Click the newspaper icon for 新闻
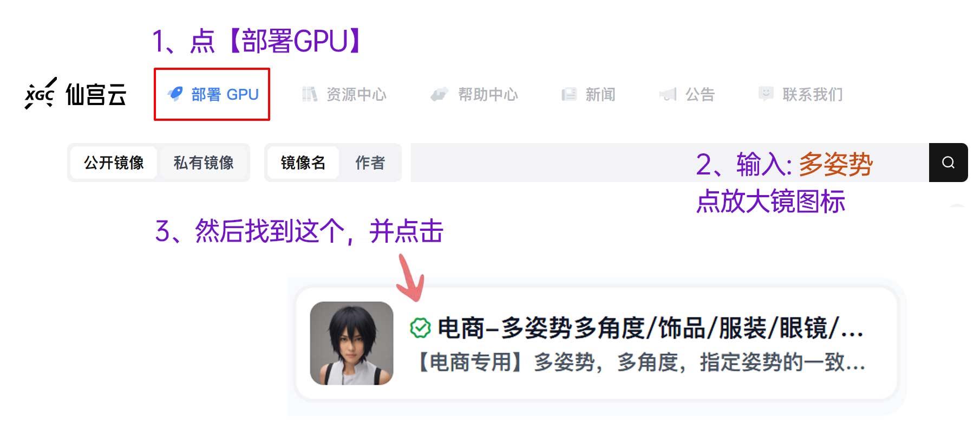980x434 pixels. tap(569, 94)
